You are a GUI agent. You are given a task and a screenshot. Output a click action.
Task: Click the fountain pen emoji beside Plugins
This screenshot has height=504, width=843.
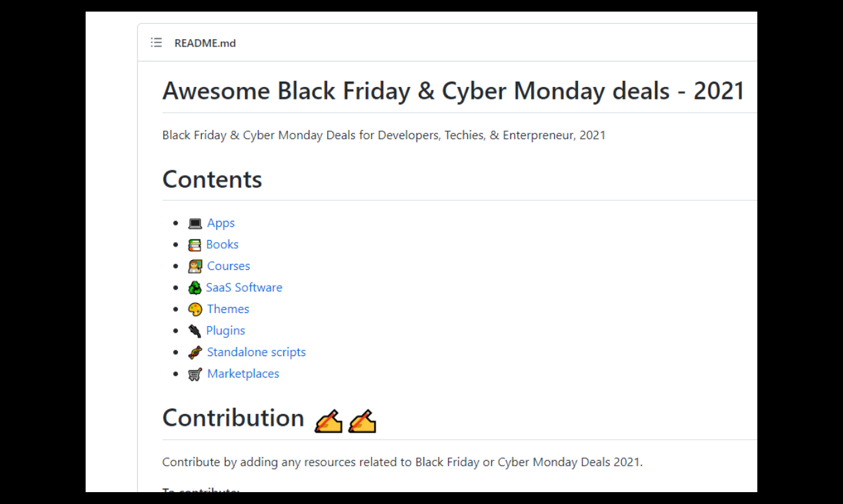coord(194,330)
